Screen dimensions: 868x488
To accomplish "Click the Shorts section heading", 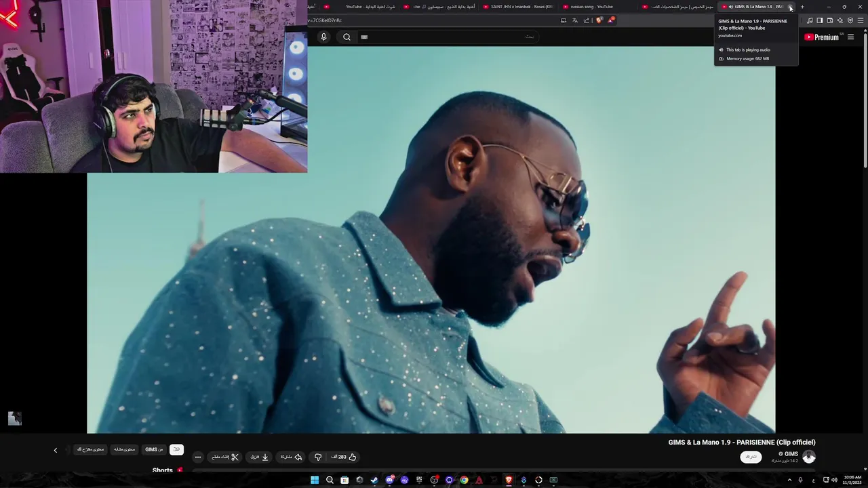I will click(163, 470).
